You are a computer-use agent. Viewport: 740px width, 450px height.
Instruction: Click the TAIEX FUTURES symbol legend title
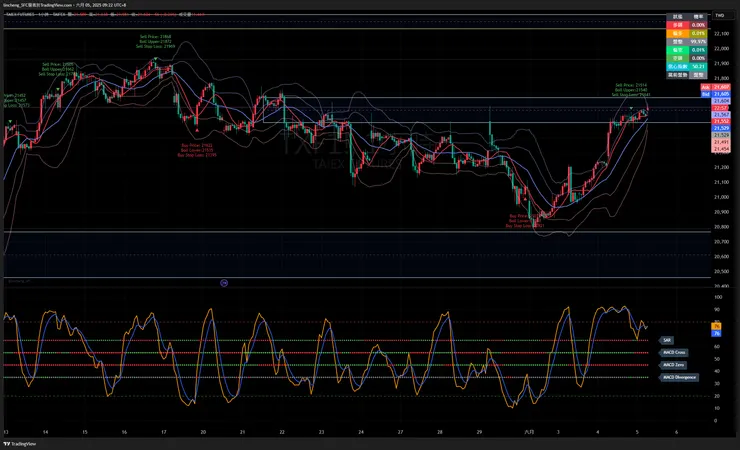[x=20, y=15]
